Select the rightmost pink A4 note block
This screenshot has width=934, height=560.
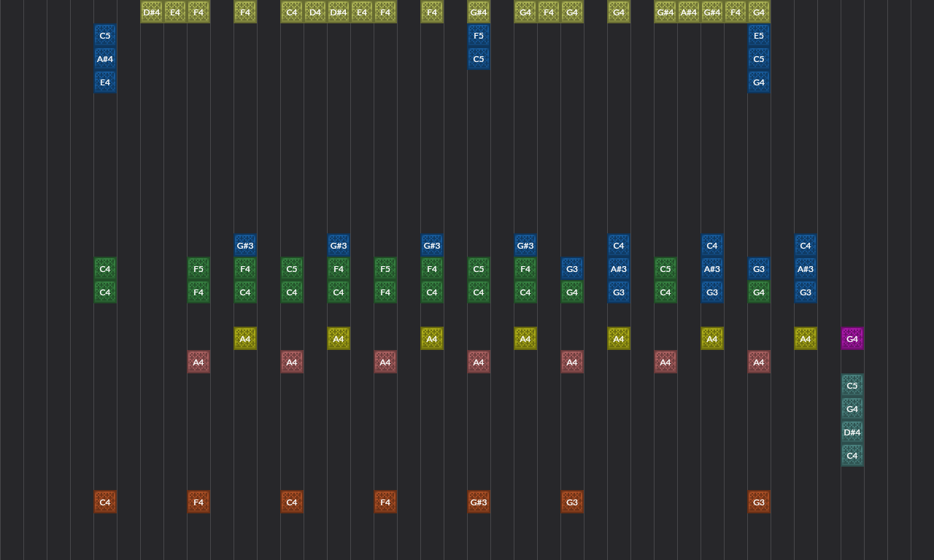pyautogui.click(x=758, y=362)
